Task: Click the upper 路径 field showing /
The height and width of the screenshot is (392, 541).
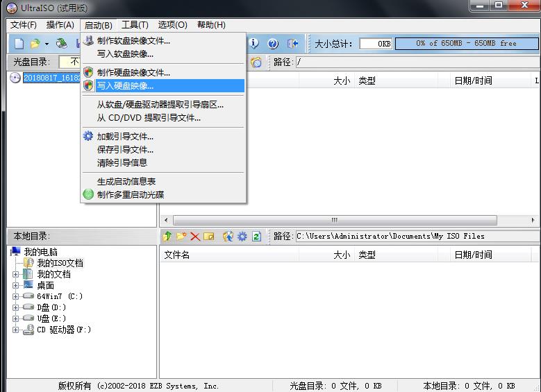Action: coord(418,62)
